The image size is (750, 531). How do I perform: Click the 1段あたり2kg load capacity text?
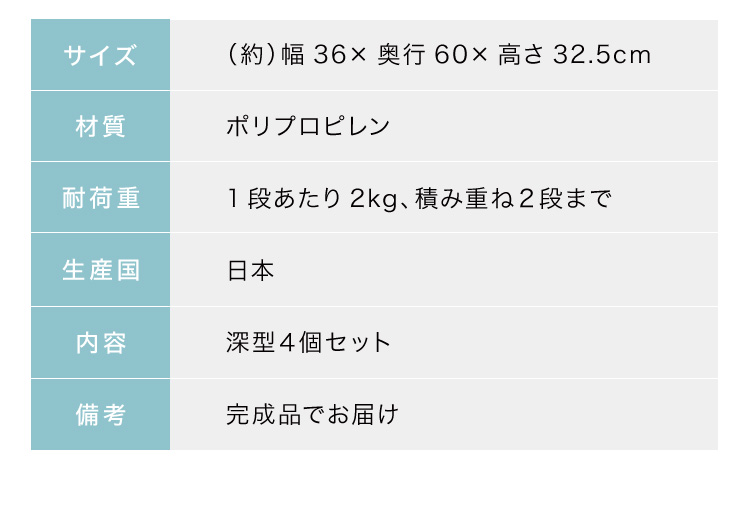312,199
